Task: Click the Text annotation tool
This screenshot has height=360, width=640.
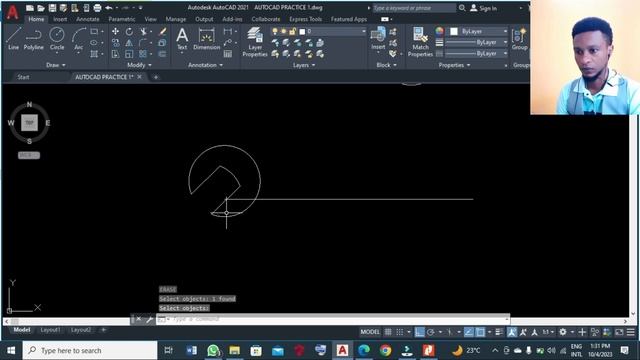Action: [182, 39]
